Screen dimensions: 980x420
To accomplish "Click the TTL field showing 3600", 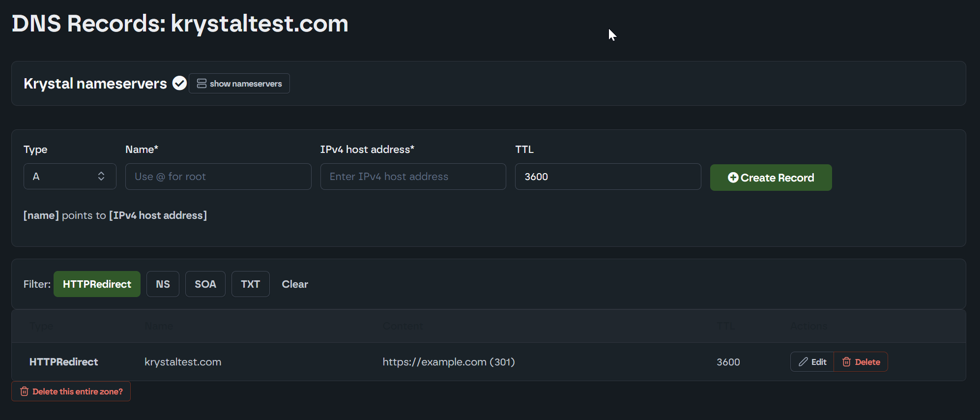I will pos(607,177).
